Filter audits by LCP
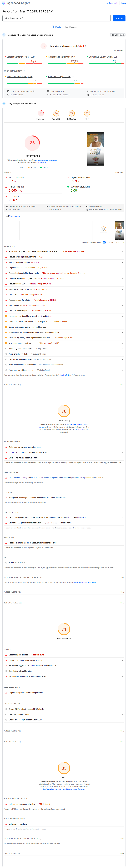The height and width of the screenshot is (868, 126). click(x=113, y=242)
